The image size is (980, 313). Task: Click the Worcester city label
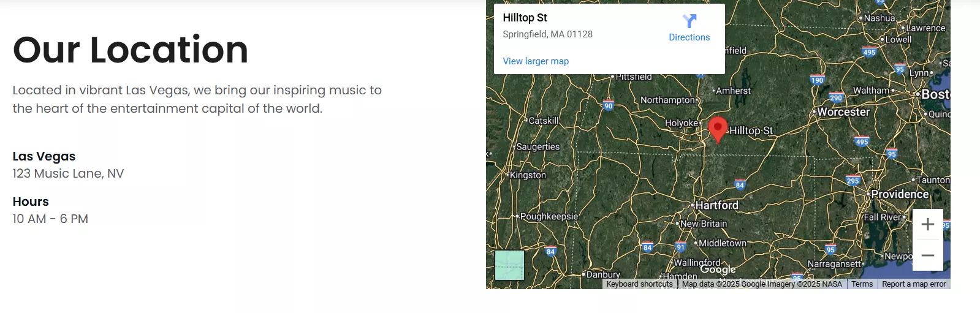[843, 112]
